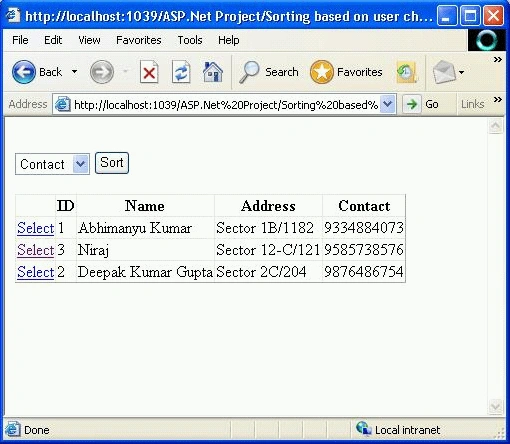Click Select link for Abhimanyu Kumar
The image size is (510, 444).
(x=35, y=228)
